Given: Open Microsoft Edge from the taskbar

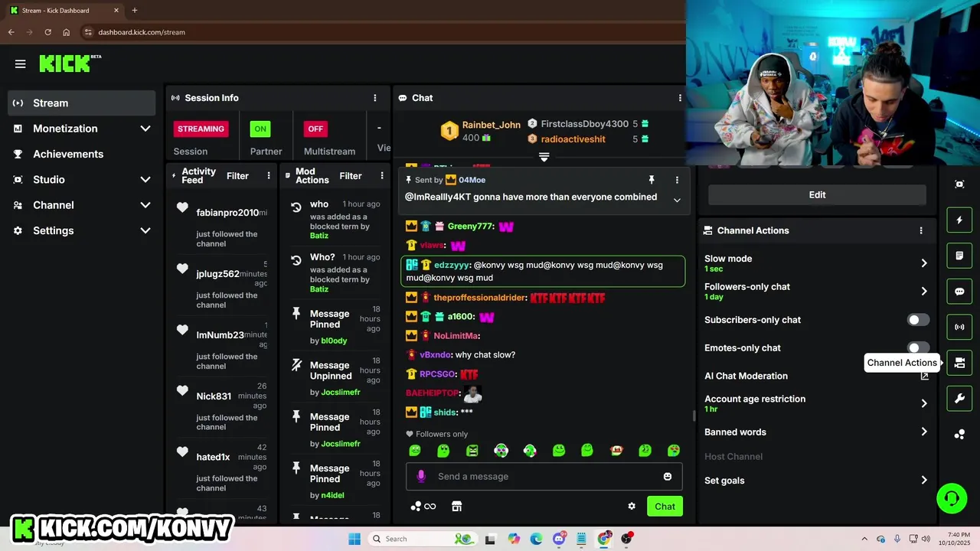Looking at the screenshot, I should 536,539.
